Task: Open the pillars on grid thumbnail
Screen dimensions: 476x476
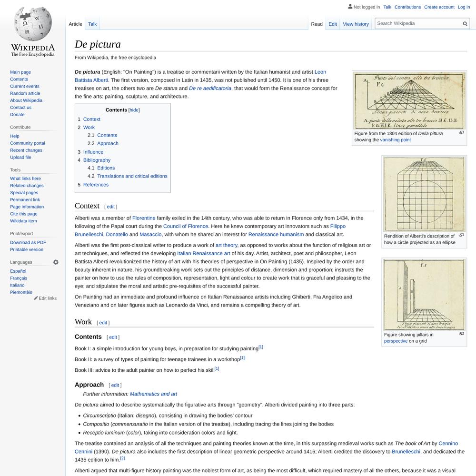Action: click(x=424, y=295)
